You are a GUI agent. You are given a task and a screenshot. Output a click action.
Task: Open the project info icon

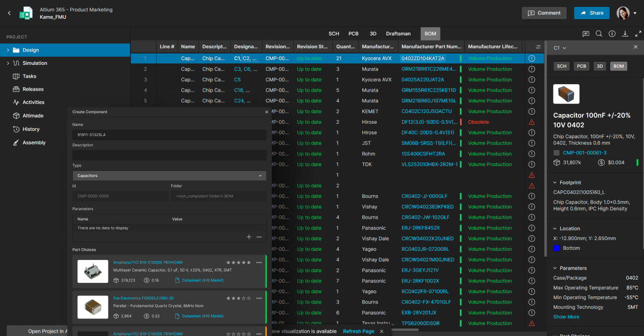pos(612,34)
